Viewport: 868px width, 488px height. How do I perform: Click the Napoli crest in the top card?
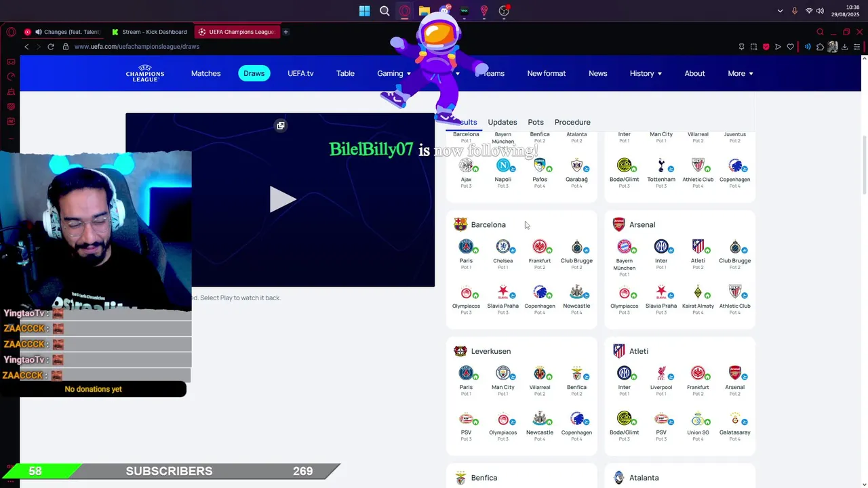click(x=502, y=165)
